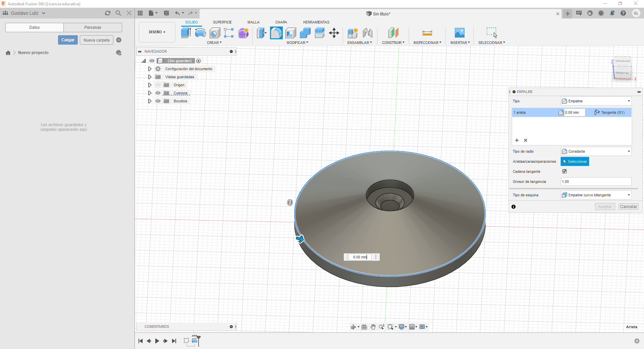The width and height of the screenshot is (644, 349).
Task: Click Nueva carpeta button
Action: coord(97,40)
